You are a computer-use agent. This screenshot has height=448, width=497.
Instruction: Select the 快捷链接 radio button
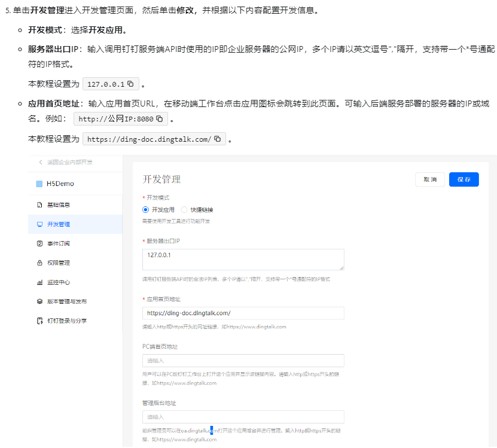pyautogui.click(x=184, y=209)
